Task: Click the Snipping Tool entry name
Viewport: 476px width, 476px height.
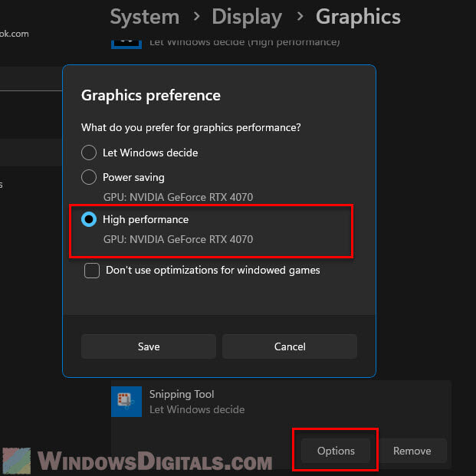Action: (182, 394)
